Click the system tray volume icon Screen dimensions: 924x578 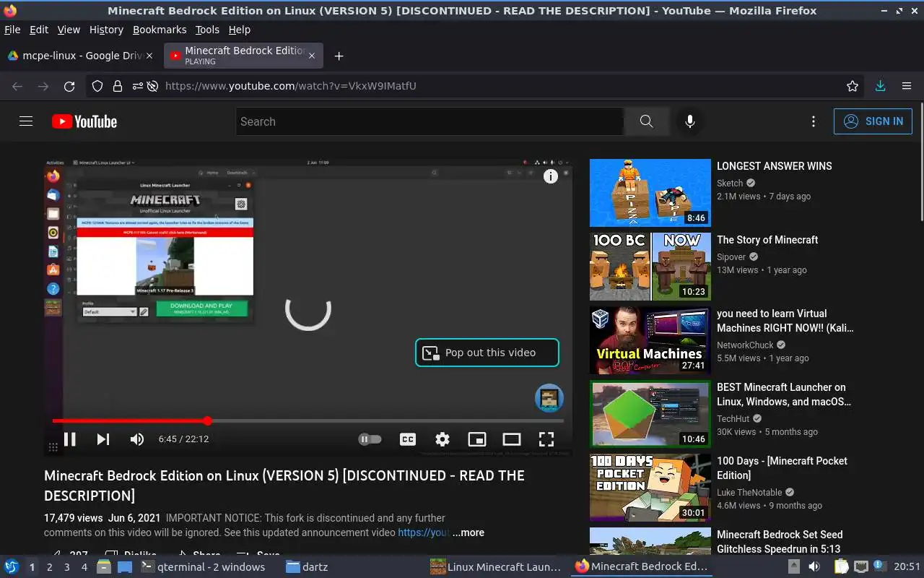coord(814,567)
